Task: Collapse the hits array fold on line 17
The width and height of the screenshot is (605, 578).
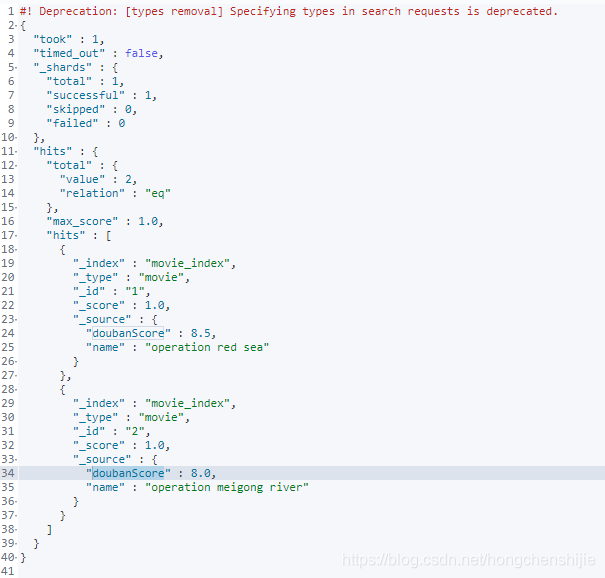Action: pos(16,235)
